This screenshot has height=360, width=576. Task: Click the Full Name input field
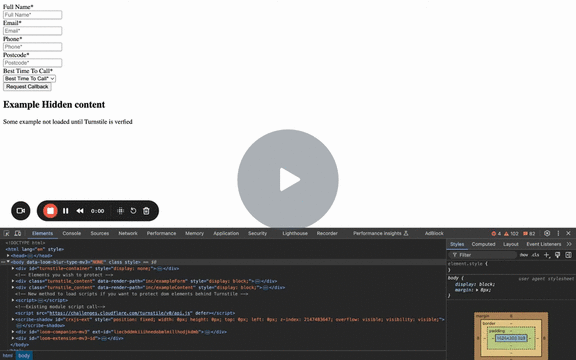point(32,15)
